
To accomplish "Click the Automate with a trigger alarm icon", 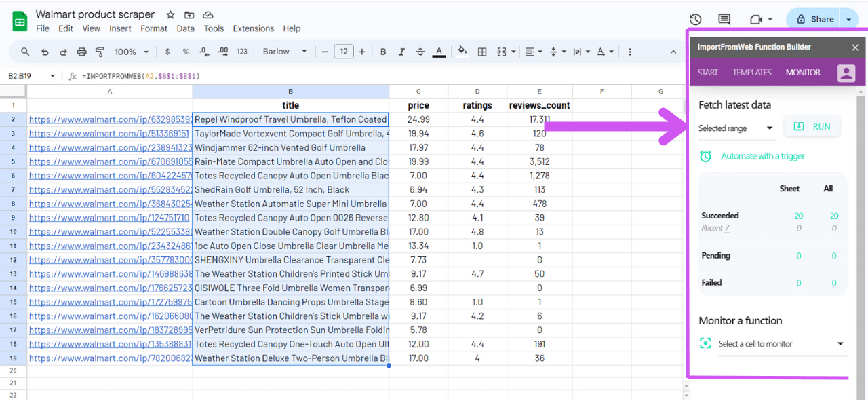I will (706, 157).
